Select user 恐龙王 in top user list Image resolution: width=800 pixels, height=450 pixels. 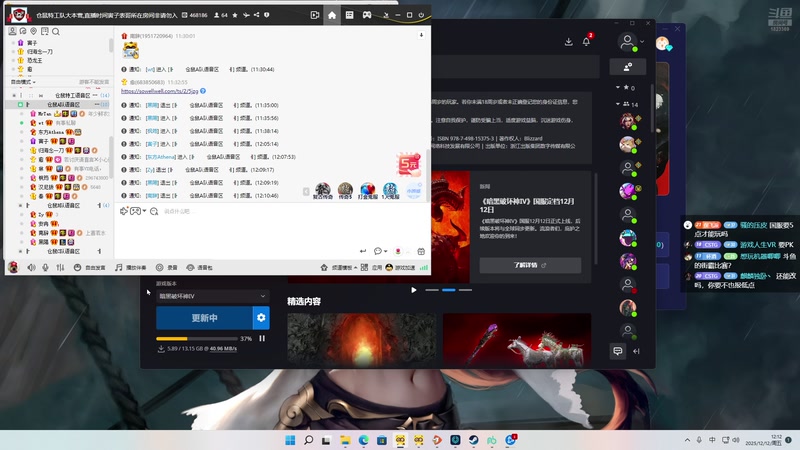(35, 60)
